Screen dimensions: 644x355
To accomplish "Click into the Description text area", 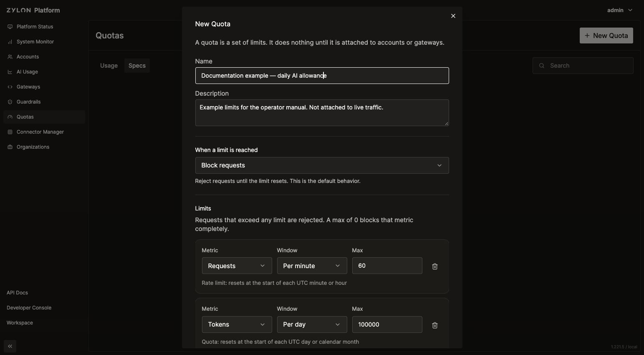I will coord(322,113).
